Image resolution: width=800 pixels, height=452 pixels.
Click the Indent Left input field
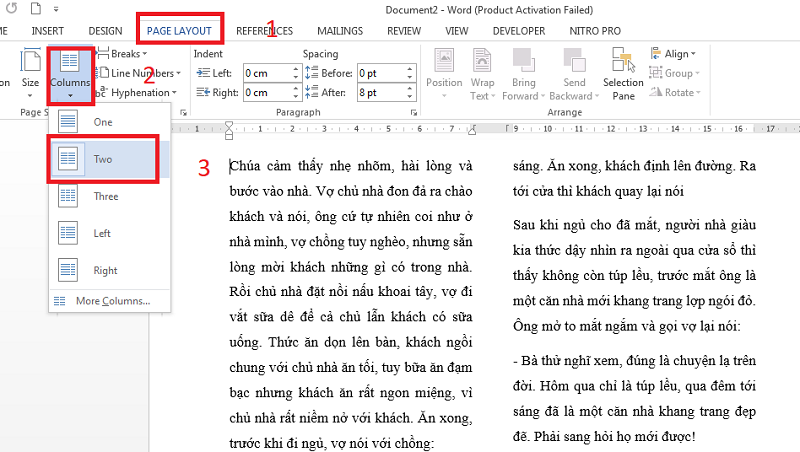pos(267,73)
